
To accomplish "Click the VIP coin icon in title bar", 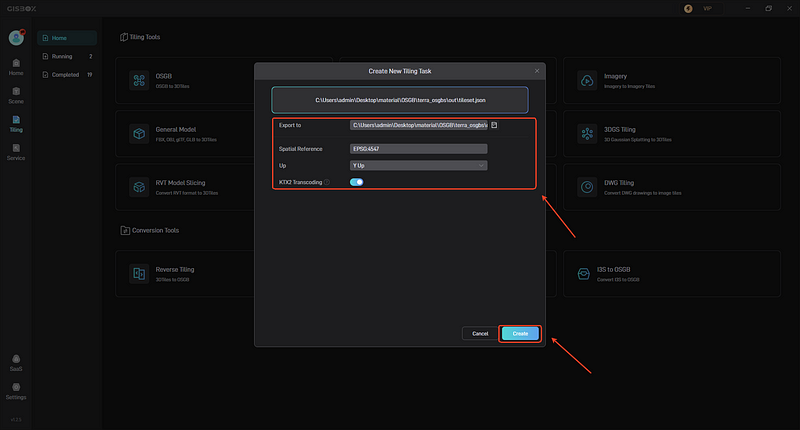I will pyautogui.click(x=688, y=9).
